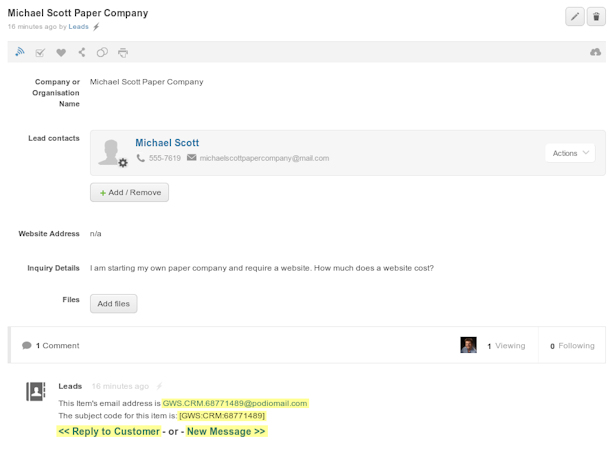Click the Add / Remove contacts button
Screen dimensions: 614x450
(x=129, y=192)
